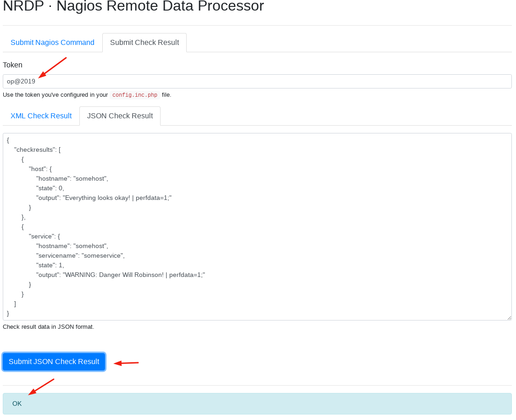Image resolution: width=516 pixels, height=420 pixels.
Task: Place cursor on the "state": 1 line
Action: tap(50, 265)
